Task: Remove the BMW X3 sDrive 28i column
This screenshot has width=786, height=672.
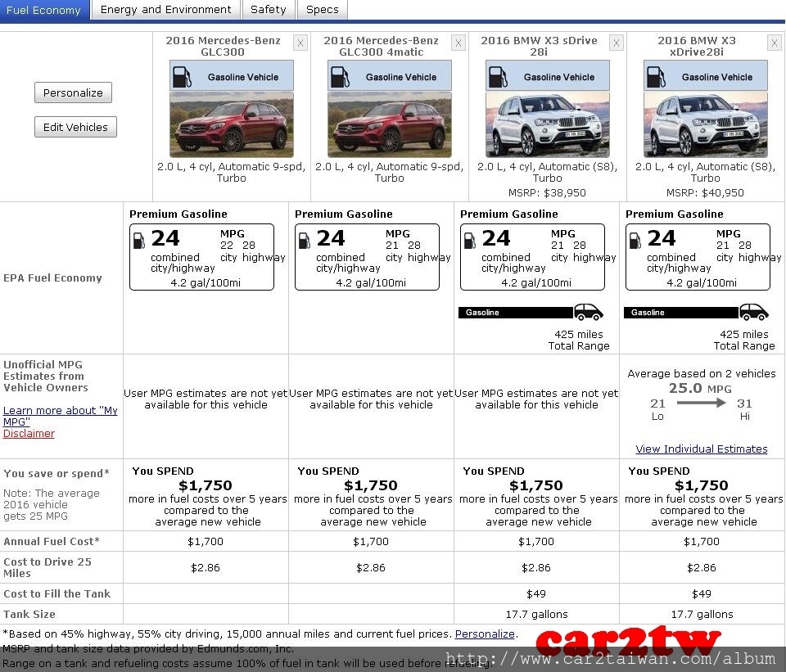Action: tap(616, 43)
